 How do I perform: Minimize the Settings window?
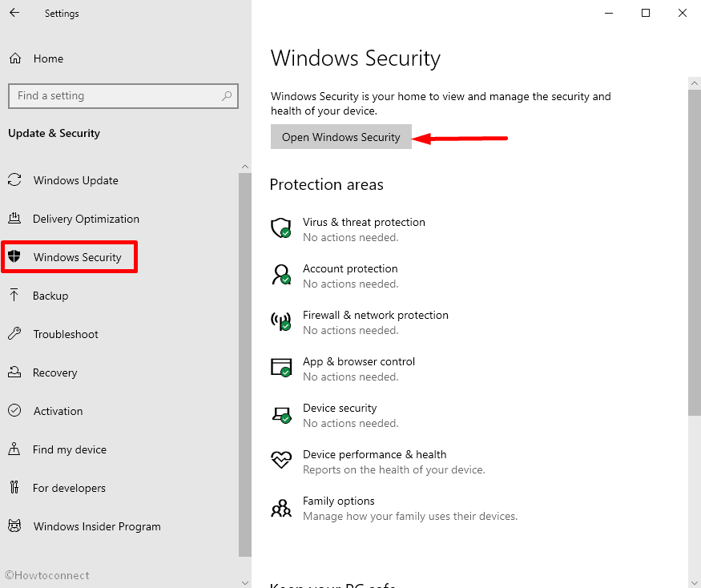click(609, 13)
